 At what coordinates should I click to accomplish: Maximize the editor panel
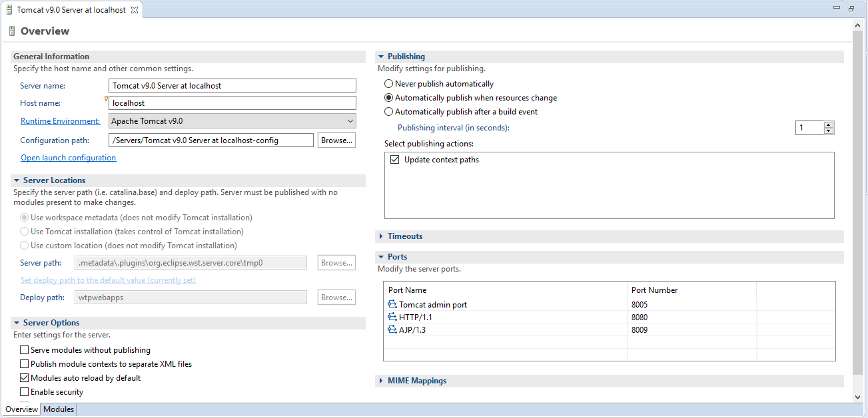click(x=851, y=9)
